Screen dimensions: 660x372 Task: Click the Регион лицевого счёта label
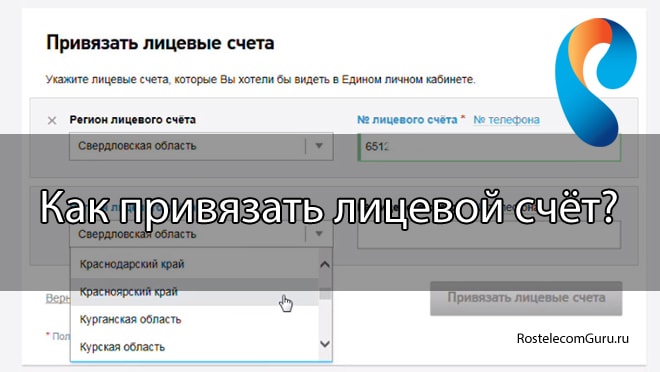tap(133, 120)
